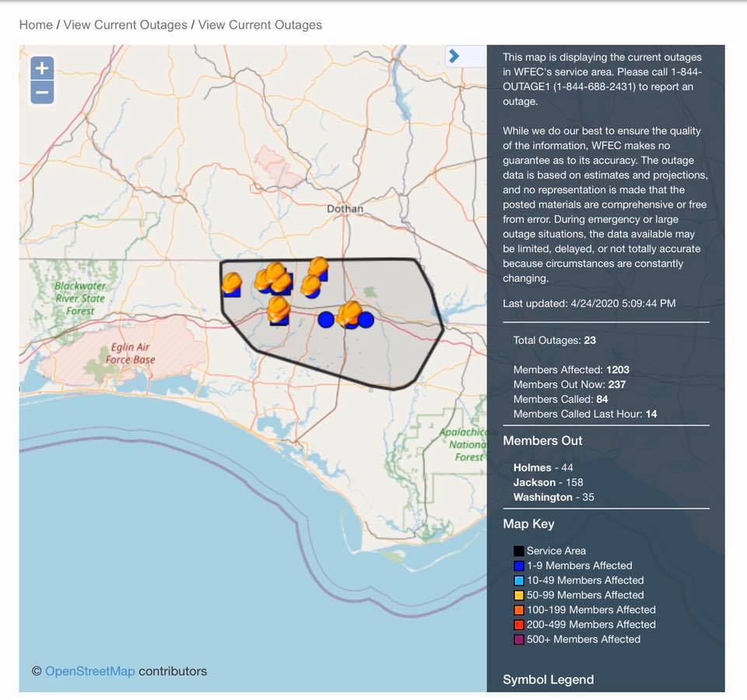Image resolution: width=747 pixels, height=700 pixels.
Task: Select the hard hat marker on the highway west side
Action: coord(279,310)
